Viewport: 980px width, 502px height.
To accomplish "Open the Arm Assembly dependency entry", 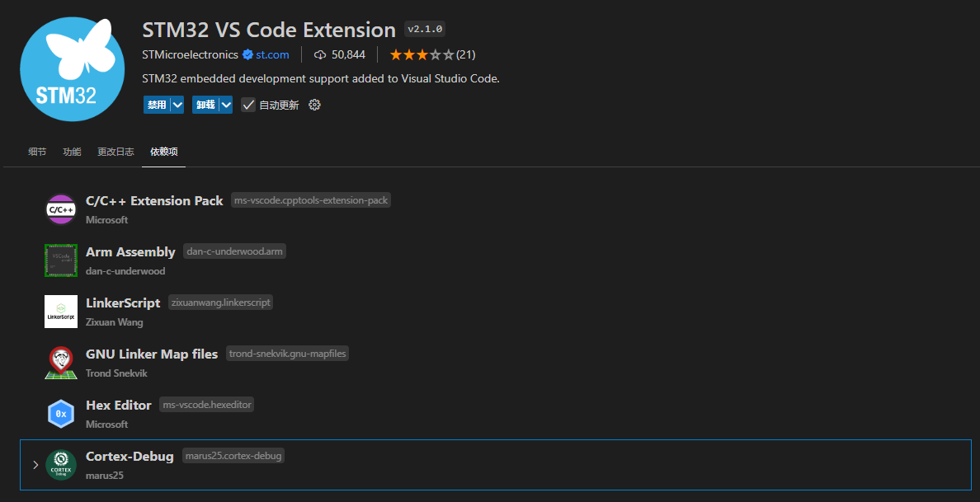I will coord(130,252).
